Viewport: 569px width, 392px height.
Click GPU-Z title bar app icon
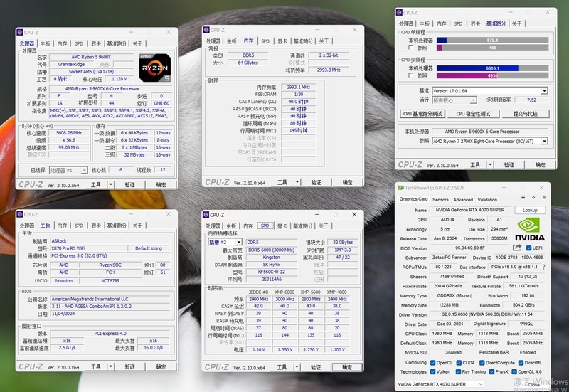(400, 188)
